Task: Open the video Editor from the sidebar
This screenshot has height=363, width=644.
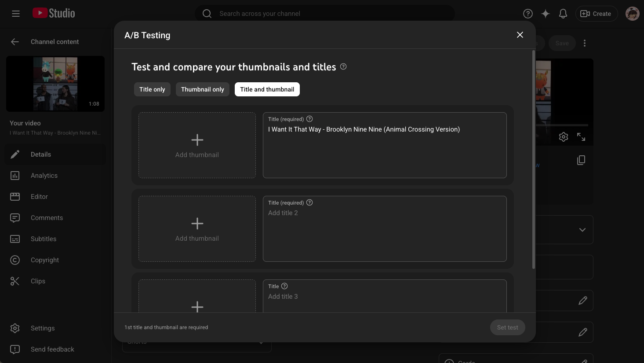Action: pos(39,196)
